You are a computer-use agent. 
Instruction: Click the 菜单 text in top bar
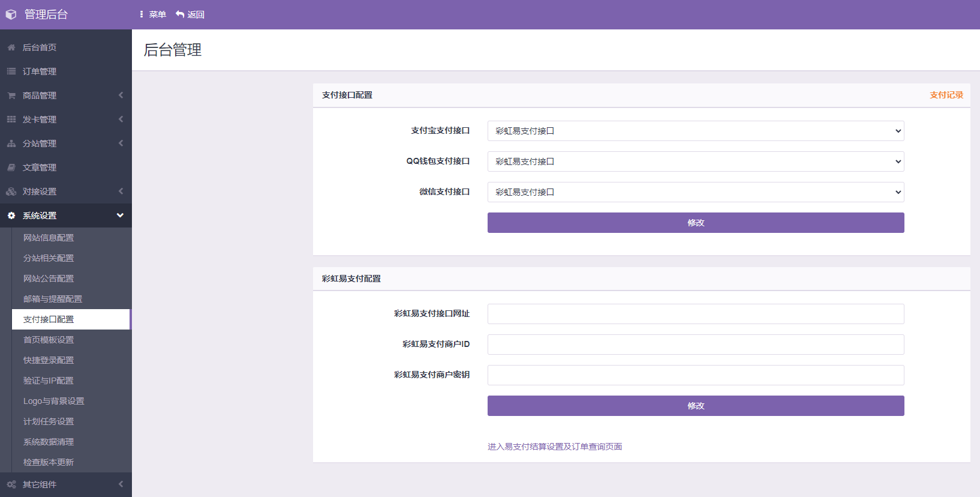pos(158,14)
